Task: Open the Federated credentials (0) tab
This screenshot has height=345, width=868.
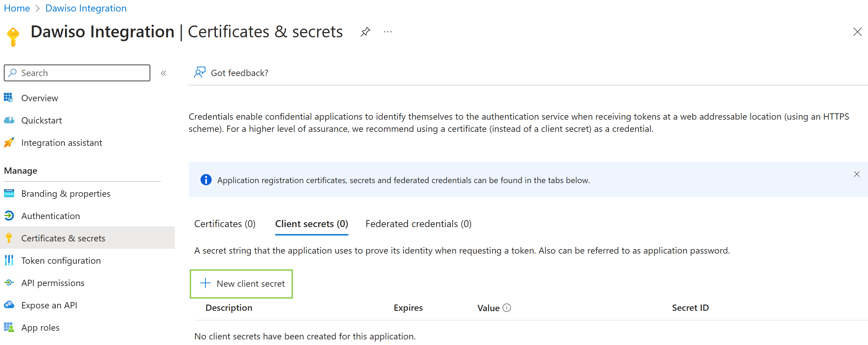Action: tap(418, 224)
